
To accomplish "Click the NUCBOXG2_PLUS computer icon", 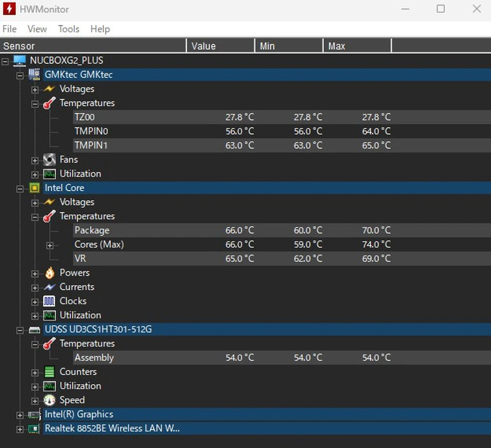I will pos(20,61).
